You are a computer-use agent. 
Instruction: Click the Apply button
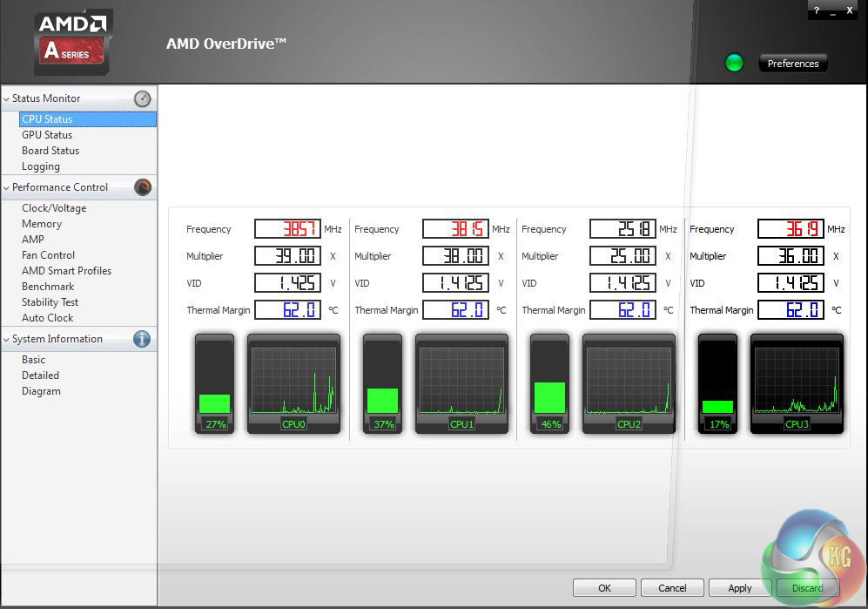click(x=739, y=588)
